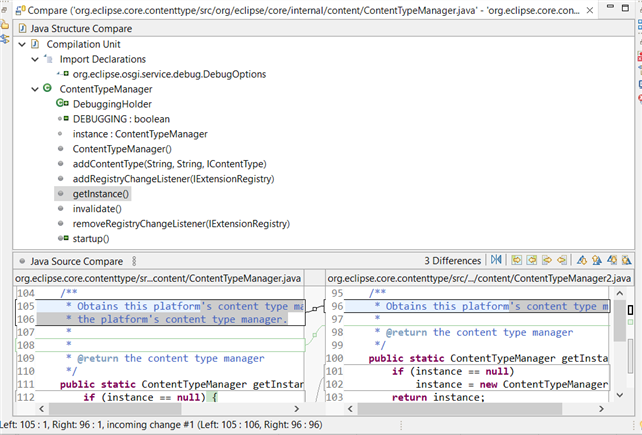
Task: Click the status bar change position text
Action: [161, 425]
